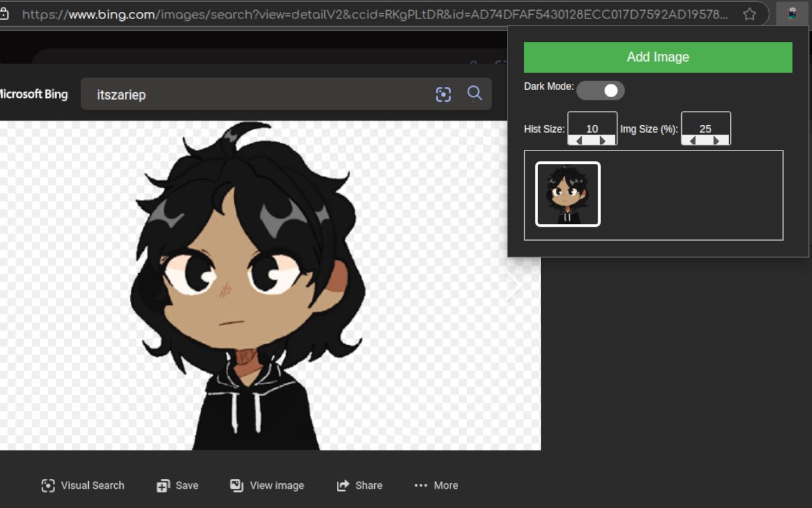The image size is (812, 508).
Task: Click the magnifying glass search icon
Action: [475, 94]
